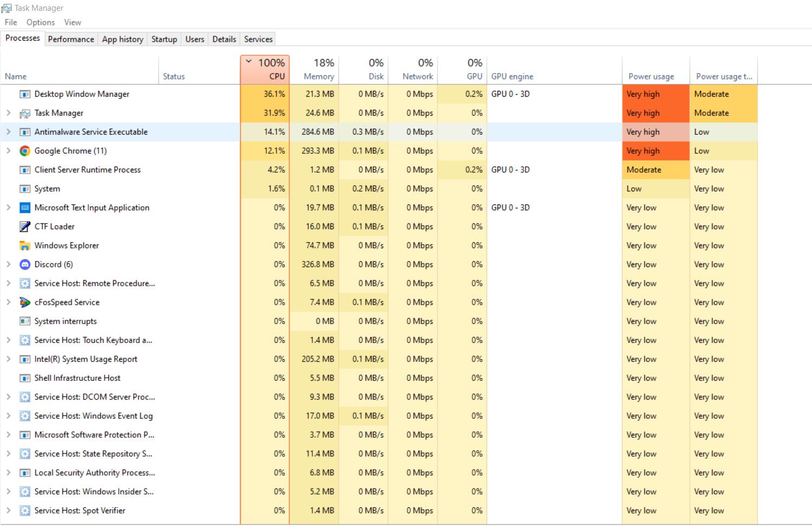The height and width of the screenshot is (527, 812).
Task: Click the Microsoft Software Protection icon
Action: [25, 435]
